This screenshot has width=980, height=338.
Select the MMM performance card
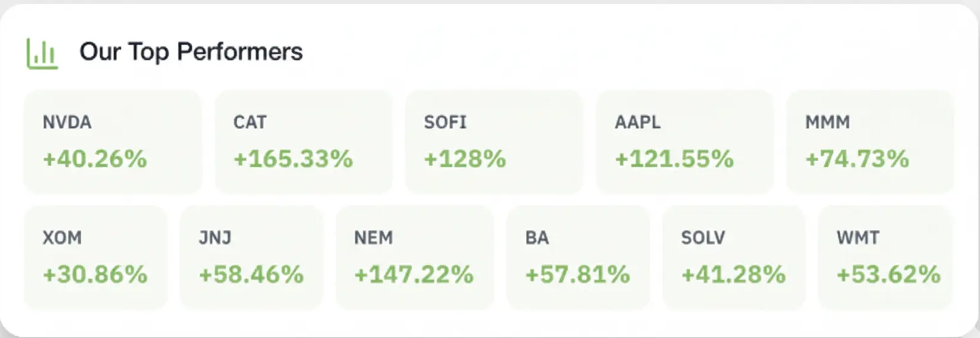point(869,141)
